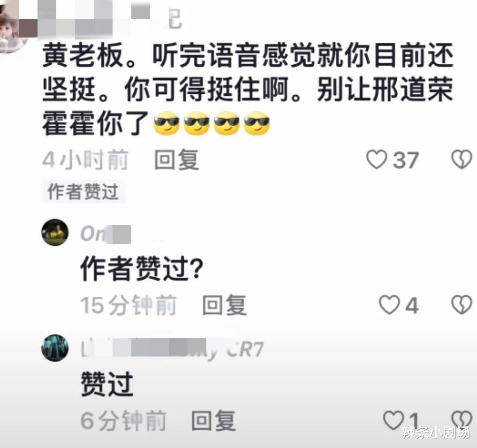Open the top commenter's avatar
This screenshot has height=448, width=477.
(12, 27)
